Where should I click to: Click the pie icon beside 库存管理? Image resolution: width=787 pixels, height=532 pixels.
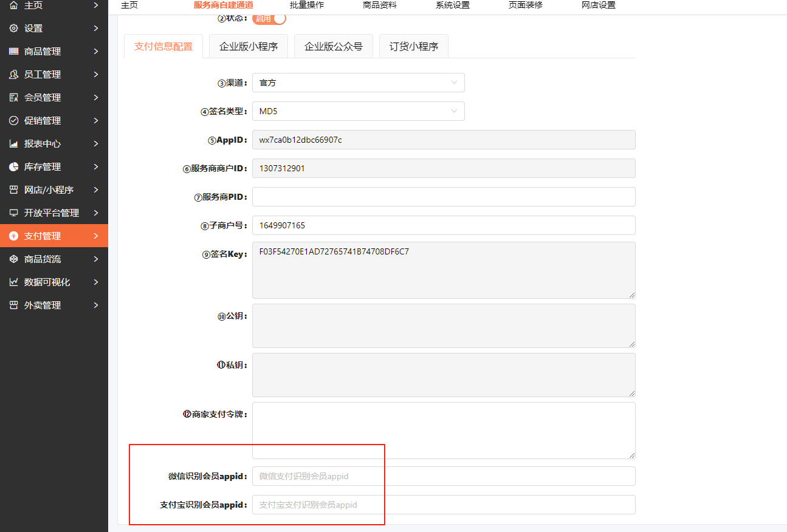(13, 166)
